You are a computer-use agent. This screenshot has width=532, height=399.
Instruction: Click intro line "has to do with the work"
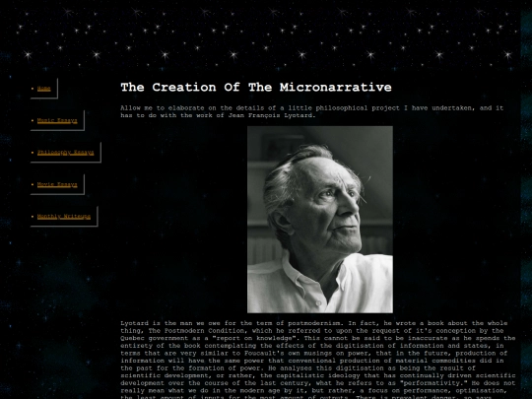coord(218,115)
